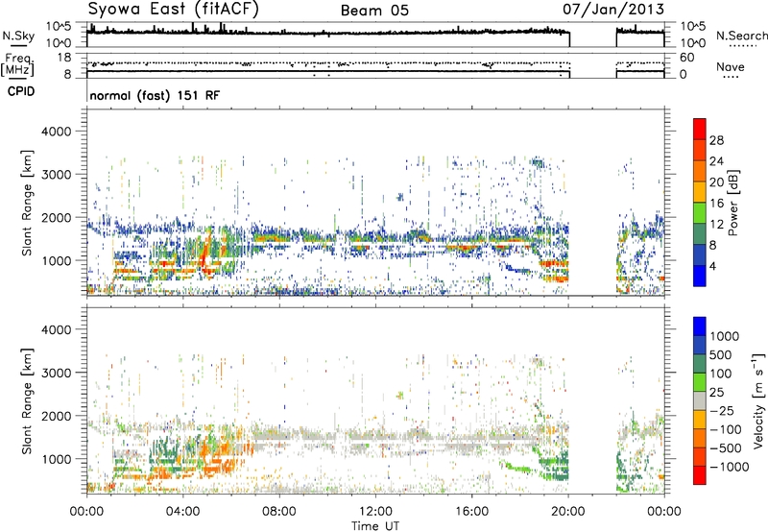This screenshot has width=768, height=532.
Task: Select the "Time UT" axis title
Action: pos(375,526)
